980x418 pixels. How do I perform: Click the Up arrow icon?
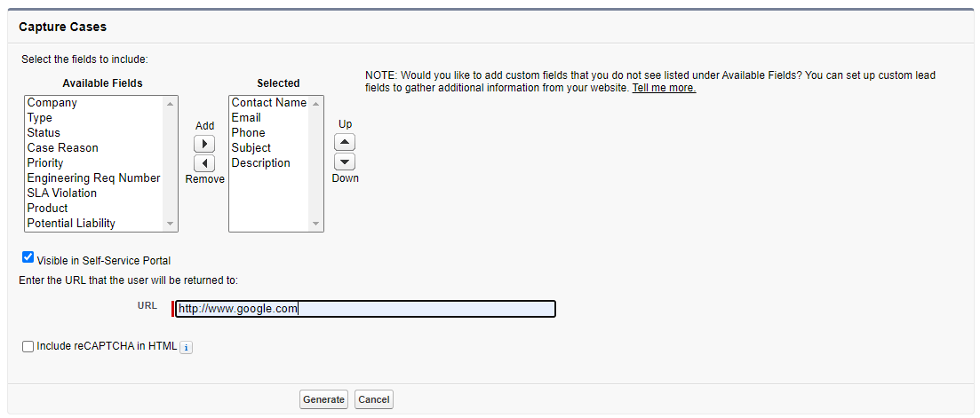click(345, 142)
